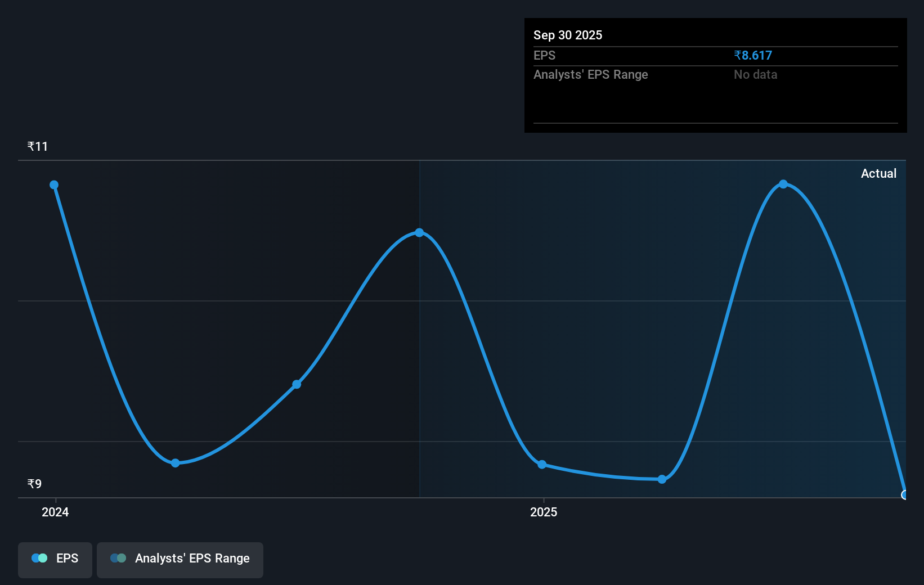
Task: Click the final Sep 30 2025 EPS point
Action: [904, 495]
